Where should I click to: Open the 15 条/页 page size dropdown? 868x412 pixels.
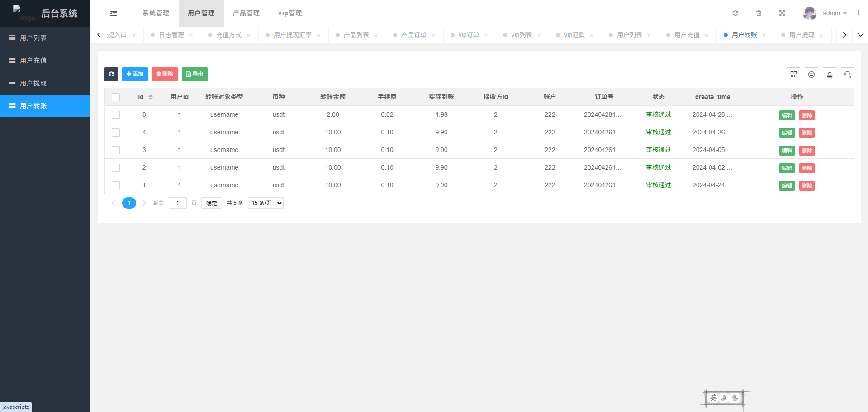pyautogui.click(x=266, y=203)
